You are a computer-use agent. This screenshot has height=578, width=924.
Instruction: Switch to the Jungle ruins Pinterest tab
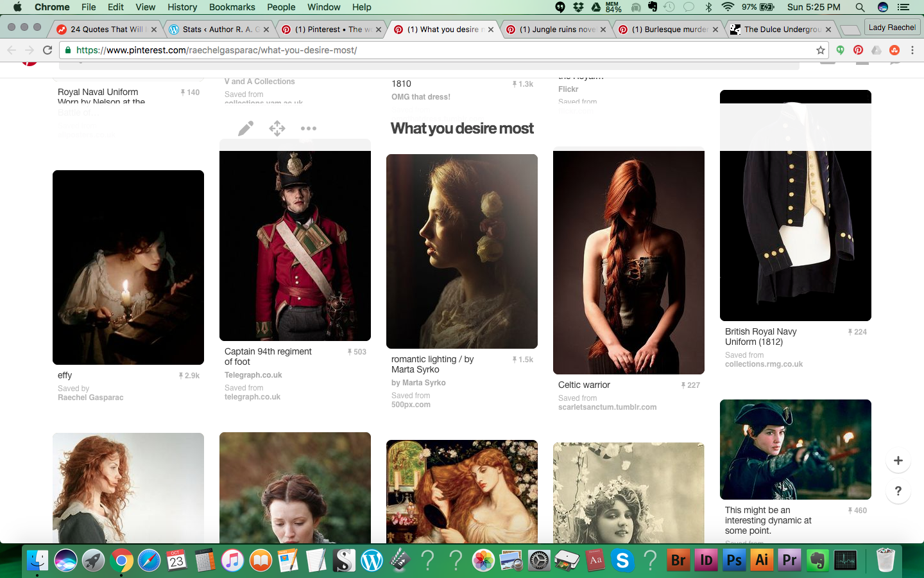(556, 30)
